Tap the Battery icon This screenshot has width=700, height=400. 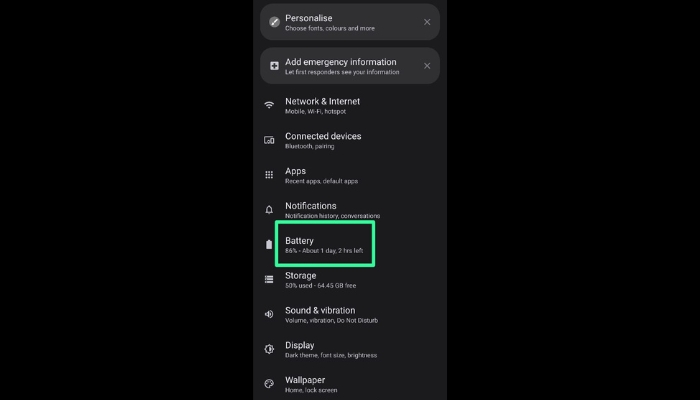coord(269,245)
